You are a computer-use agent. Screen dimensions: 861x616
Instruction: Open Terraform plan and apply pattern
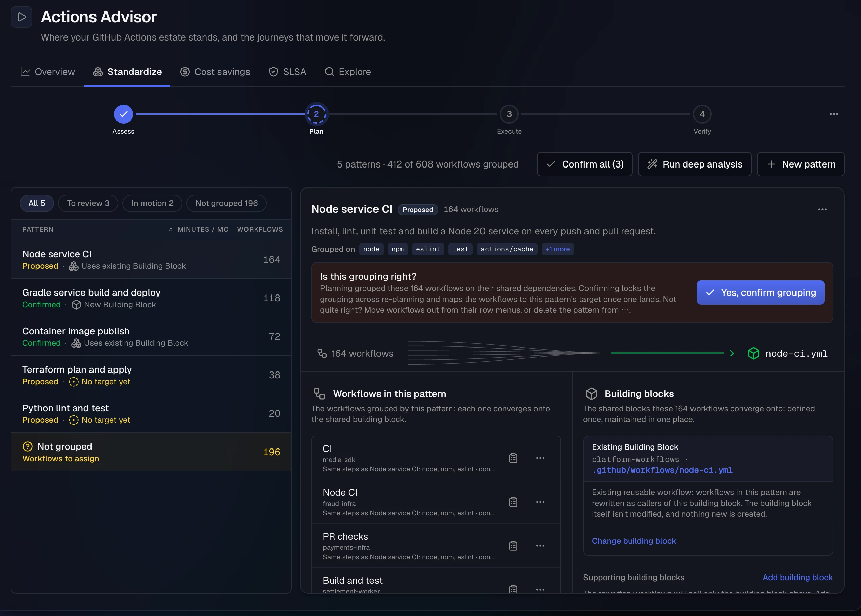(151, 375)
